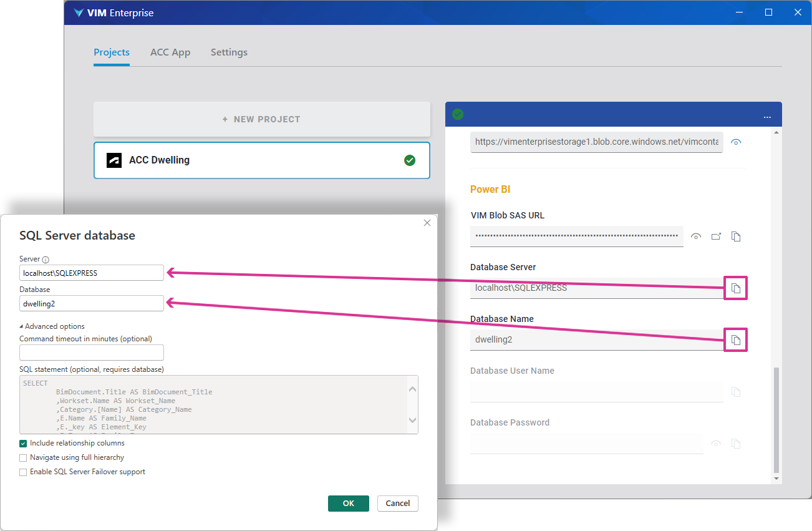The height and width of the screenshot is (531, 812).
Task: Click the Power BI section heading
Action: [490, 190]
